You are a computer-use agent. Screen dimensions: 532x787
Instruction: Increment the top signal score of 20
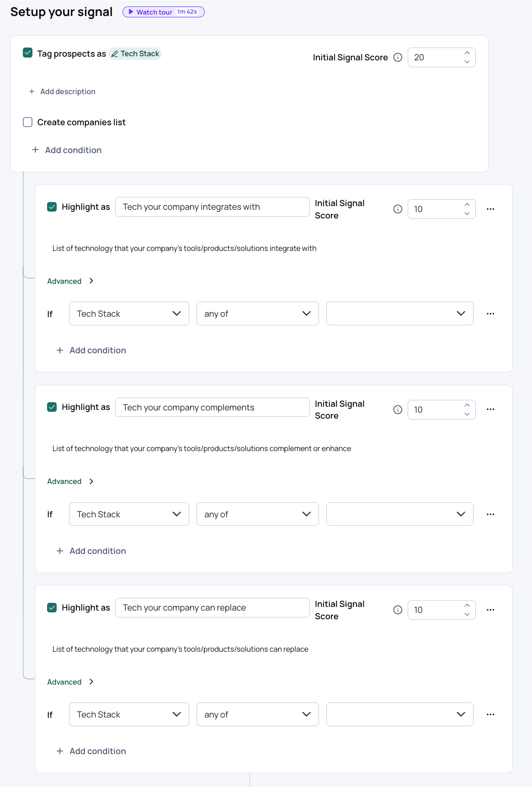467,53
